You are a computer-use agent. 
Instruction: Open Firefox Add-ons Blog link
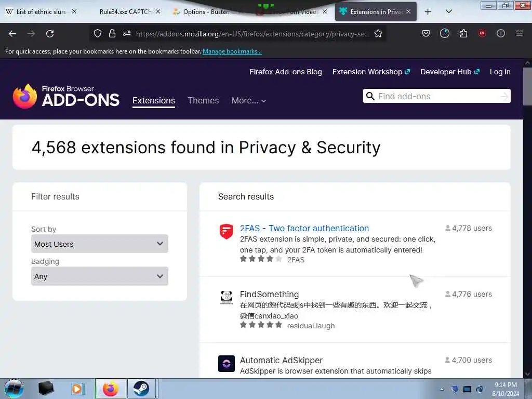(286, 72)
